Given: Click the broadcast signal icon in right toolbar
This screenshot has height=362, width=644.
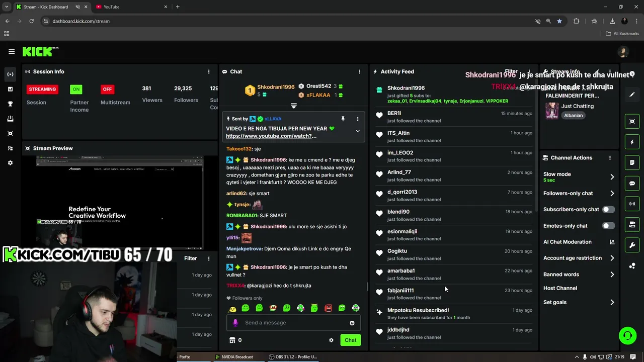Looking at the screenshot, I should pos(632,204).
